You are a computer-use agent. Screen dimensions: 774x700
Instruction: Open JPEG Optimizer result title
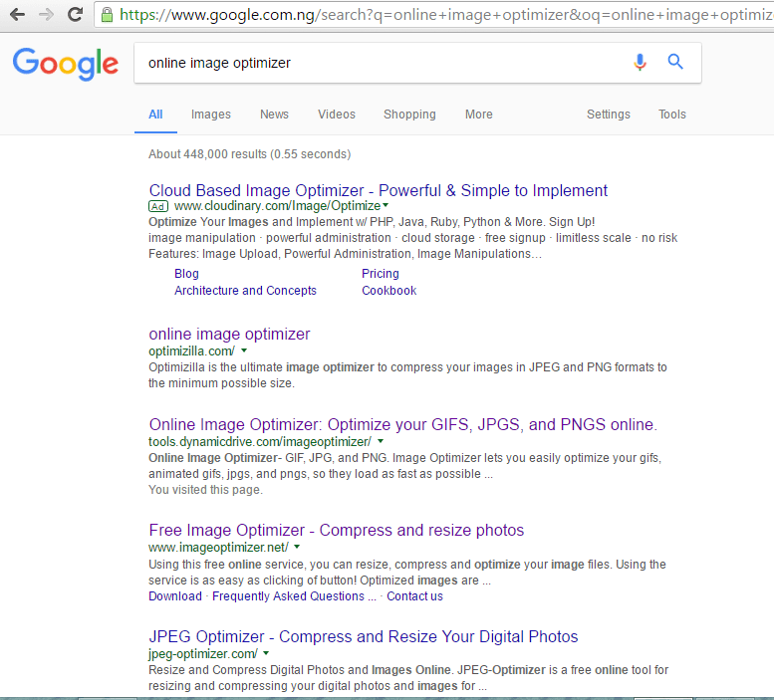tap(364, 637)
